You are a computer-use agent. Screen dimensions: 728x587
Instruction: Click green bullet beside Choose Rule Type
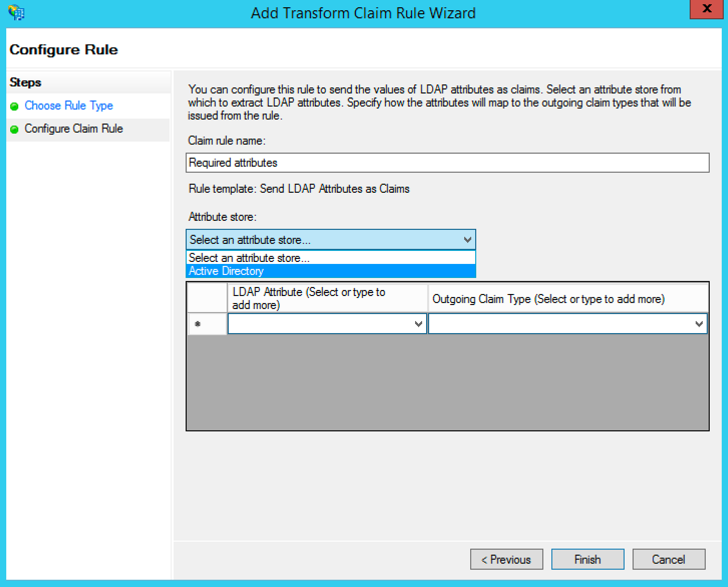pyautogui.click(x=15, y=106)
